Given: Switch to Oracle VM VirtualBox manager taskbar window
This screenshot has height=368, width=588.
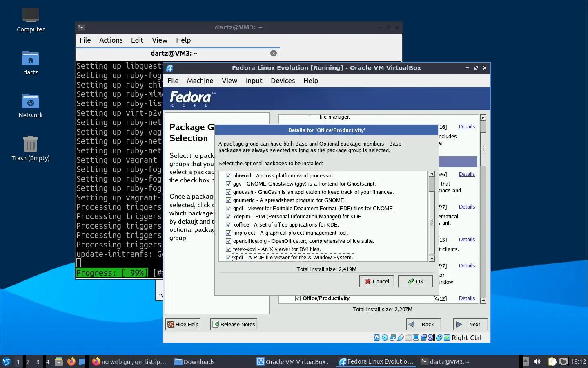Looking at the screenshot, I should pyautogui.click(x=295, y=361).
